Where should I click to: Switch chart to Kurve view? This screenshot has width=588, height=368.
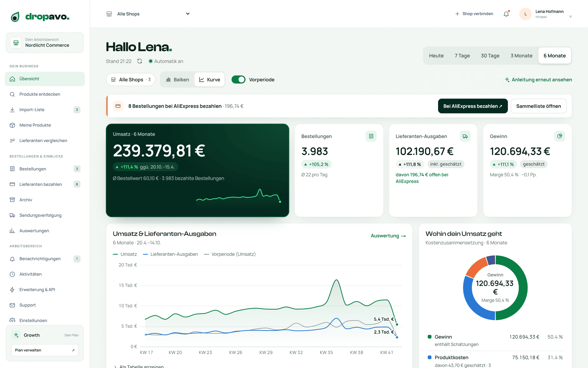click(x=209, y=79)
